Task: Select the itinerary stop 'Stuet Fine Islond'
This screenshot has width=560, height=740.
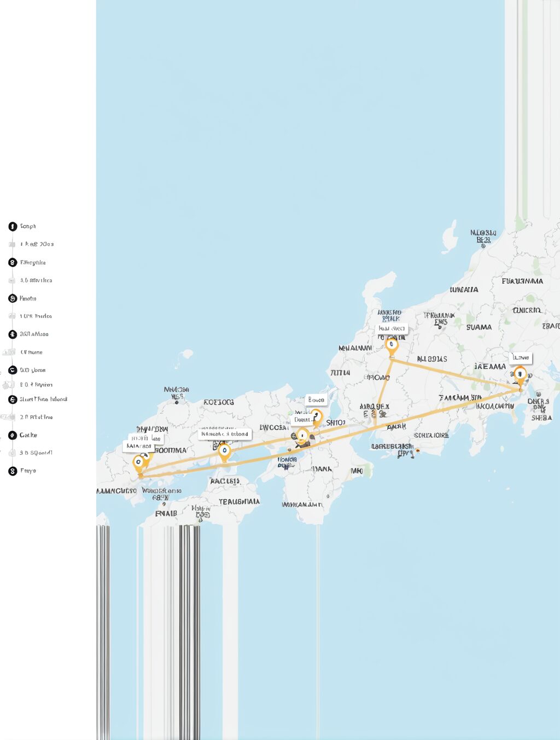Action: (13, 400)
